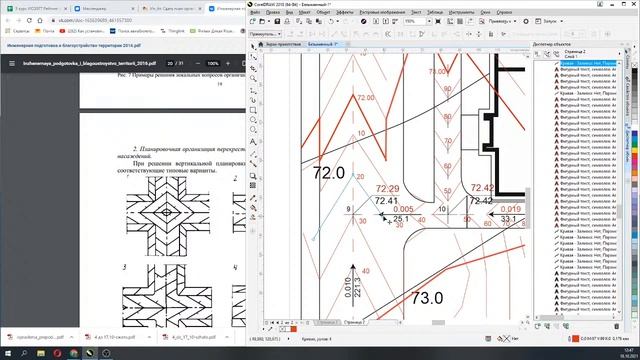Click the Print icon in CorelDRAW toolbar

(x=287, y=21)
